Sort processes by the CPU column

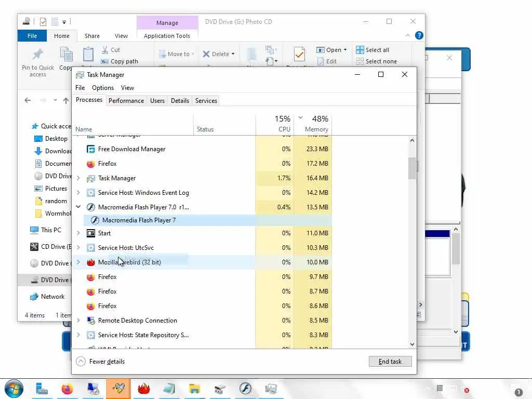pos(275,125)
